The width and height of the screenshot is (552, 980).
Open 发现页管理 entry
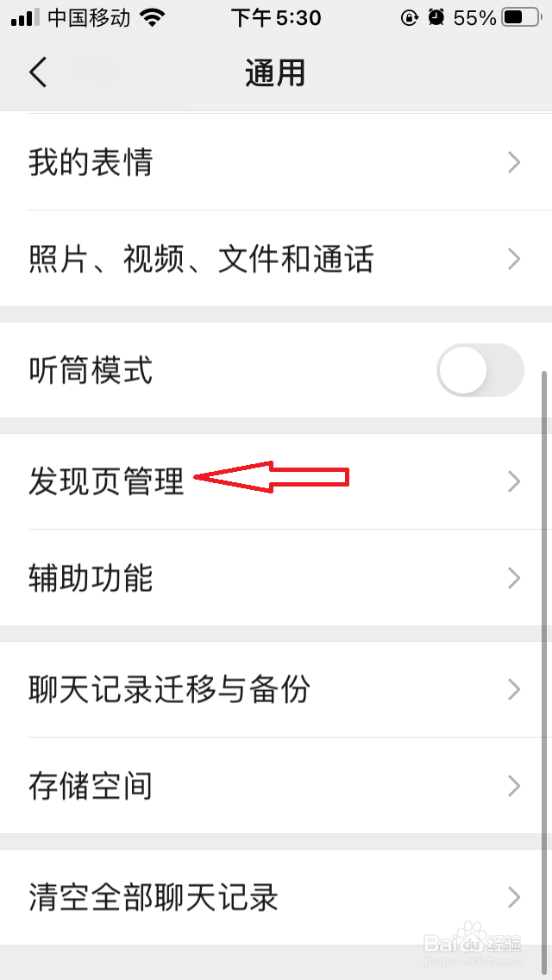[276, 481]
